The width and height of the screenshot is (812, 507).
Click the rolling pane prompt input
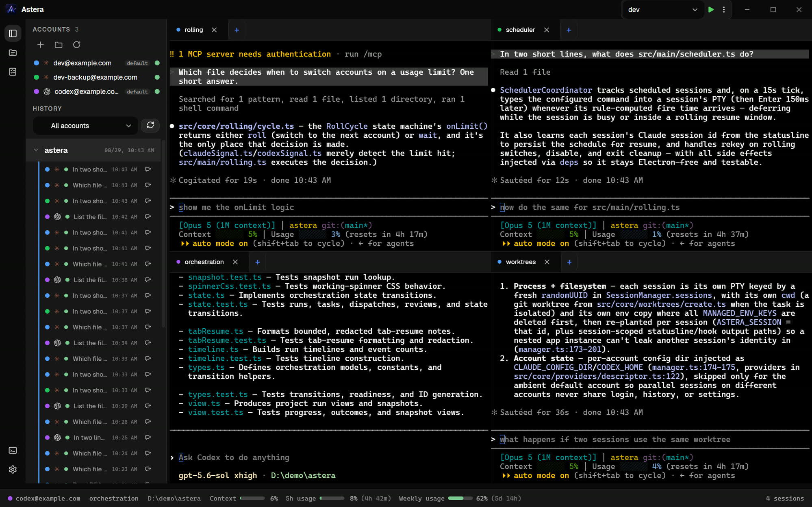[x=329, y=207]
